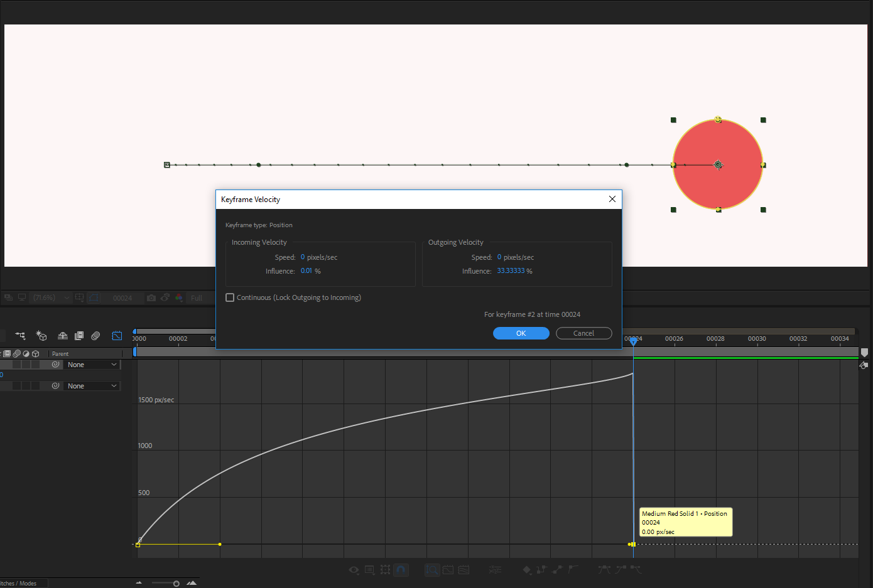Click the Motion Blur column header icon

[17, 354]
